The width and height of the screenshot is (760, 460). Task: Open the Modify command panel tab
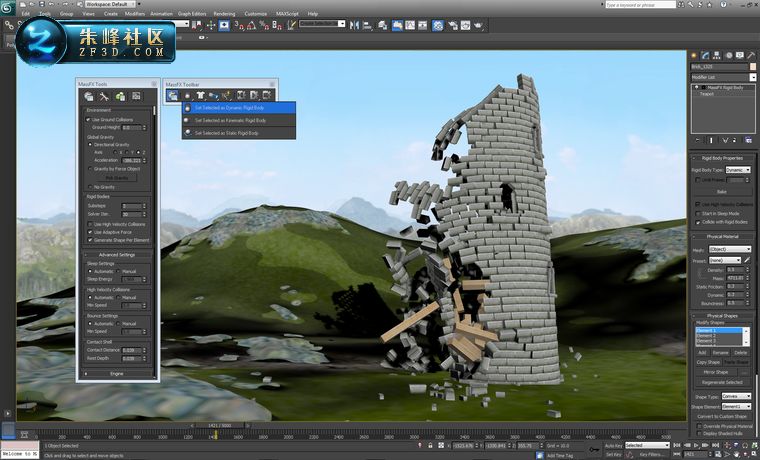coord(705,56)
